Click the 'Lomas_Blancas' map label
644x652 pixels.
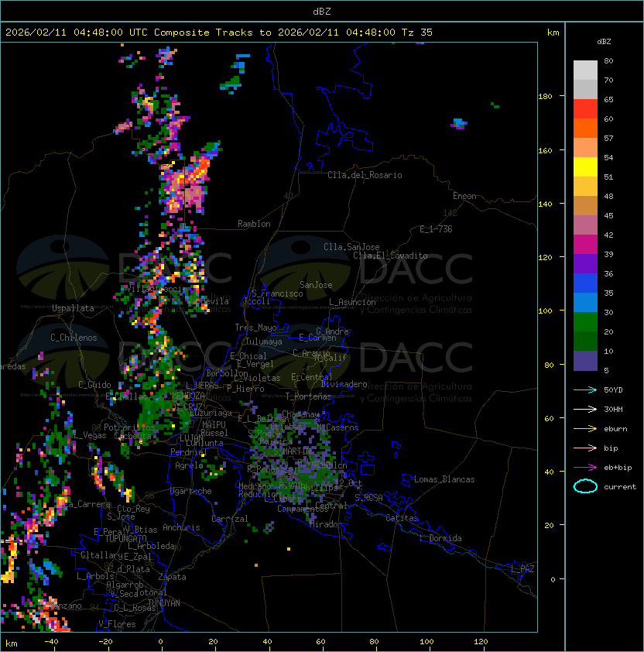pyautogui.click(x=444, y=479)
